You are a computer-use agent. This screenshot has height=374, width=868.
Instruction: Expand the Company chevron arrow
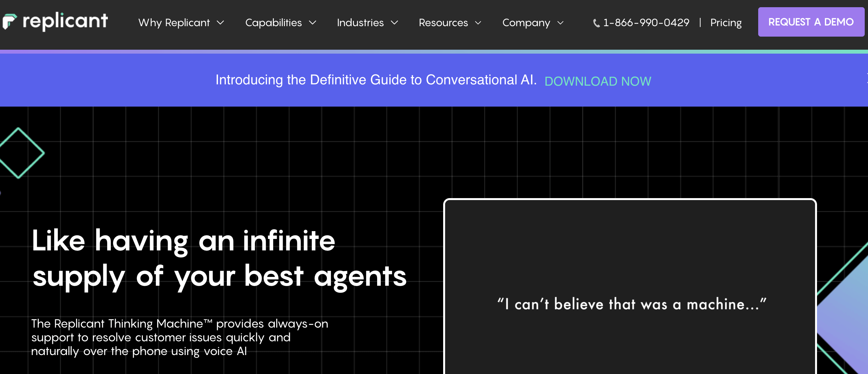[x=560, y=23]
